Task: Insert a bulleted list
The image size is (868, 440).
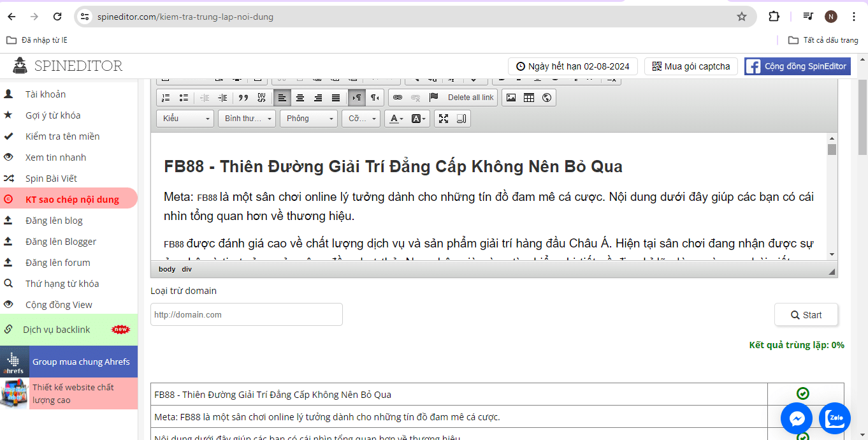Action: pyautogui.click(x=184, y=98)
